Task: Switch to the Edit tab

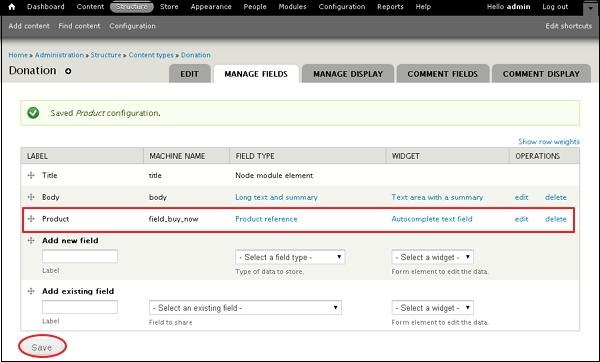Action: click(x=189, y=74)
